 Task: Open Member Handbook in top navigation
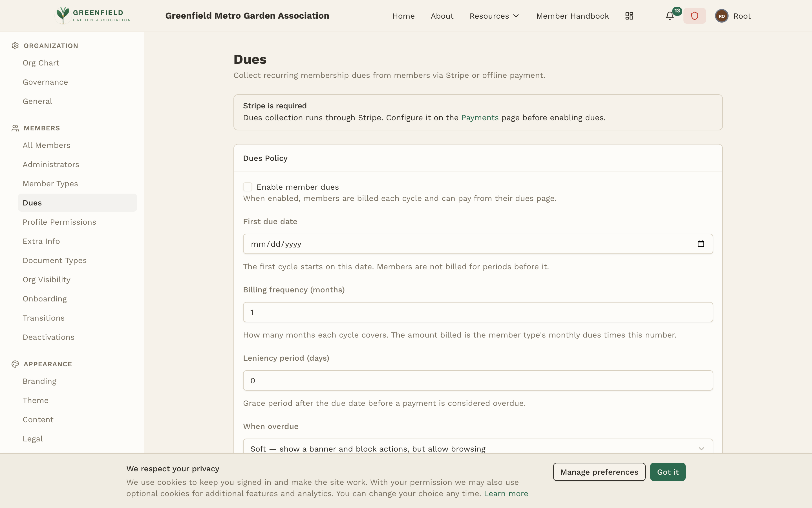(572, 16)
